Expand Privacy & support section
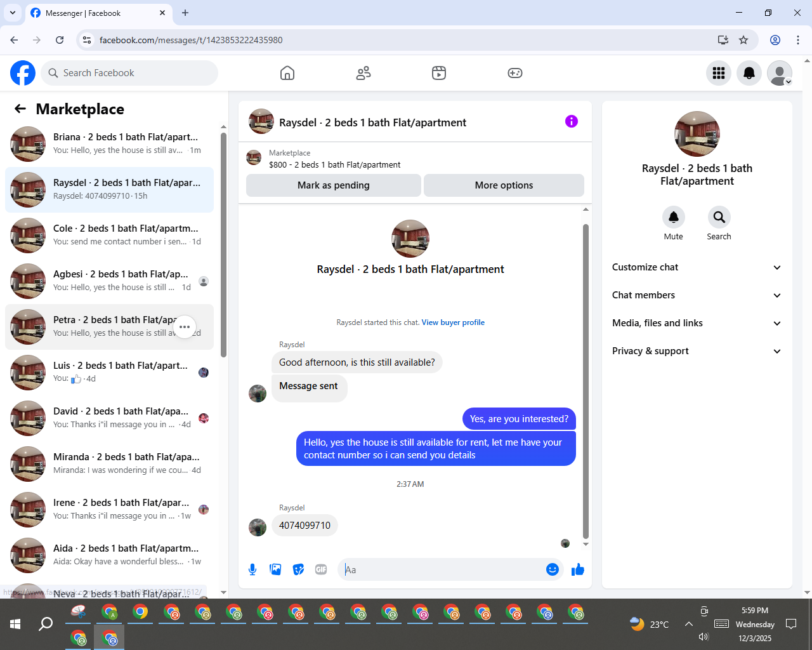Screen dimensions: 812x650 coord(697,351)
